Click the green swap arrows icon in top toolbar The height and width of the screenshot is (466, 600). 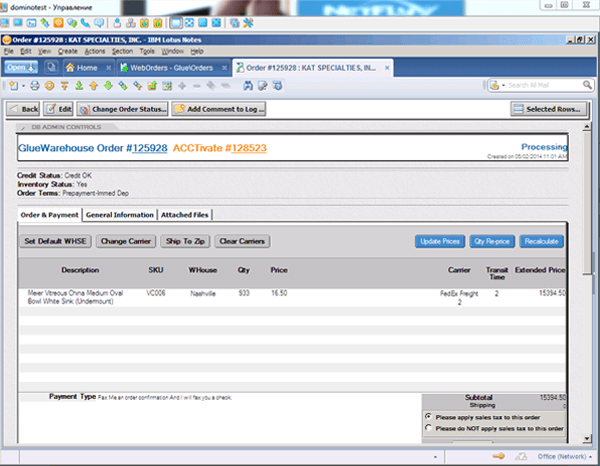45,23
